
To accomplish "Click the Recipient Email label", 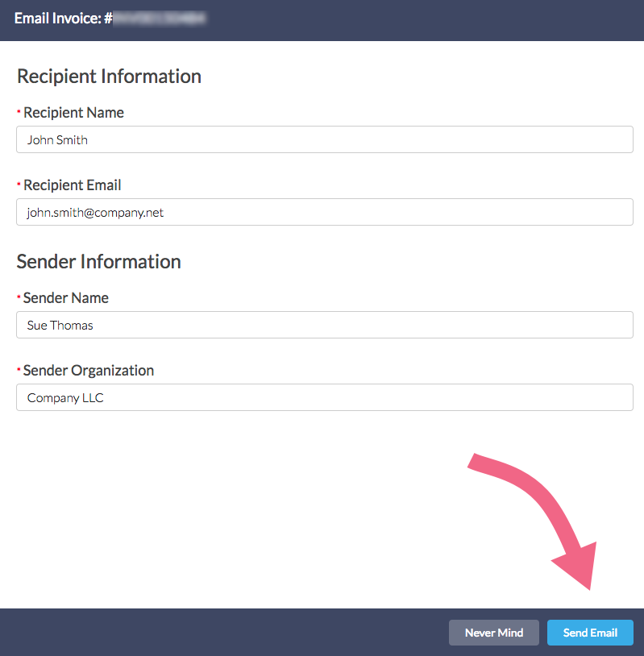I will pyautogui.click(x=72, y=185).
